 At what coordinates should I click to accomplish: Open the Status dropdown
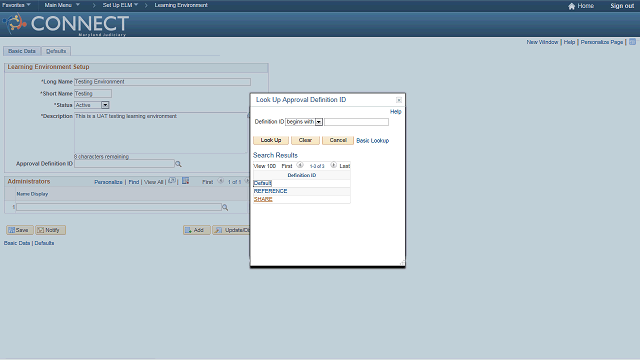click(x=105, y=105)
